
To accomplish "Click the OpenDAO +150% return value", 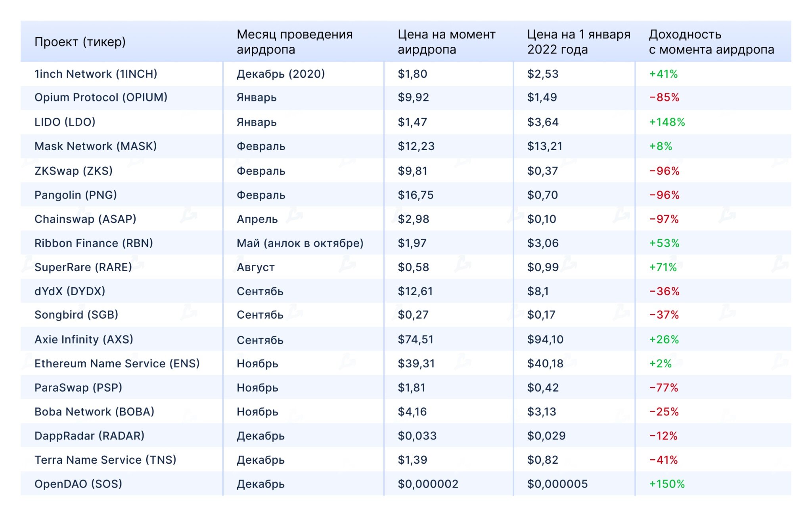I will [666, 484].
